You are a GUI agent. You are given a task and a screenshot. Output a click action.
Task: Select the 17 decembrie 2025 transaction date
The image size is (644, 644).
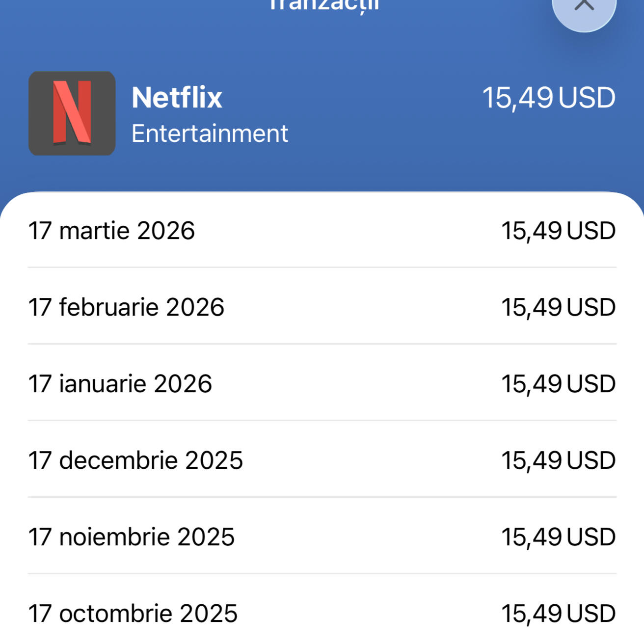tap(135, 460)
